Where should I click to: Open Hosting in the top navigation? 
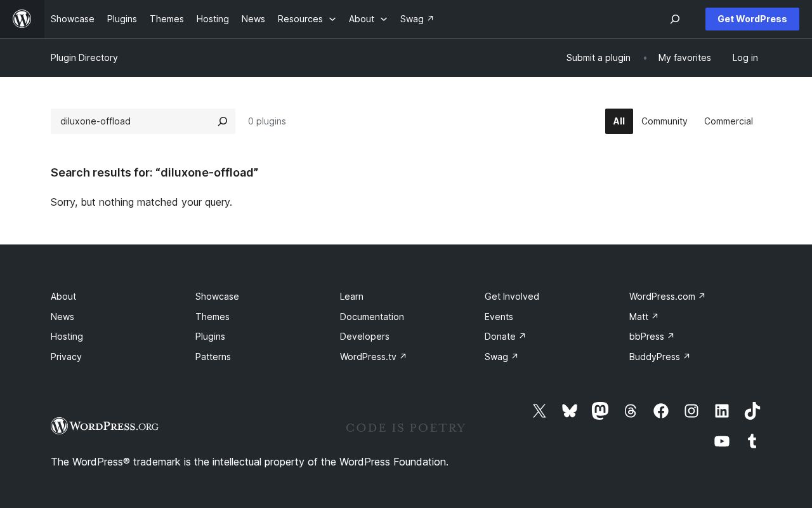213,19
